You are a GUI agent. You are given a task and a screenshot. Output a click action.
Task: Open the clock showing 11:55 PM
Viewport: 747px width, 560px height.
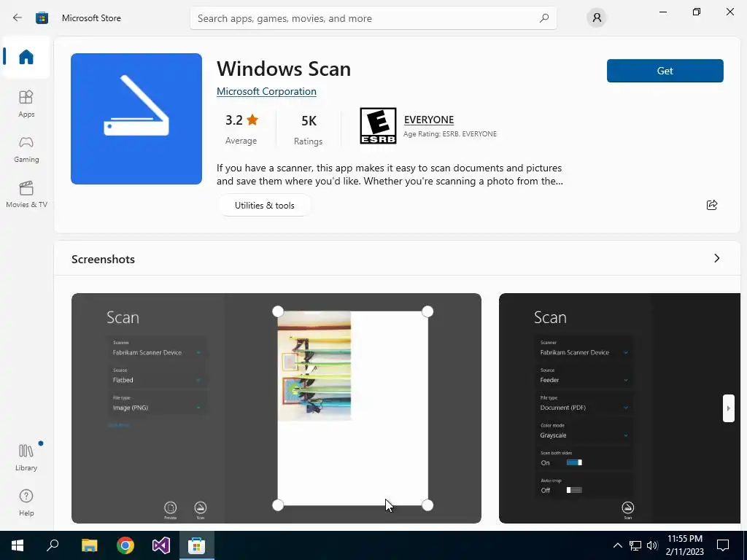(684, 545)
